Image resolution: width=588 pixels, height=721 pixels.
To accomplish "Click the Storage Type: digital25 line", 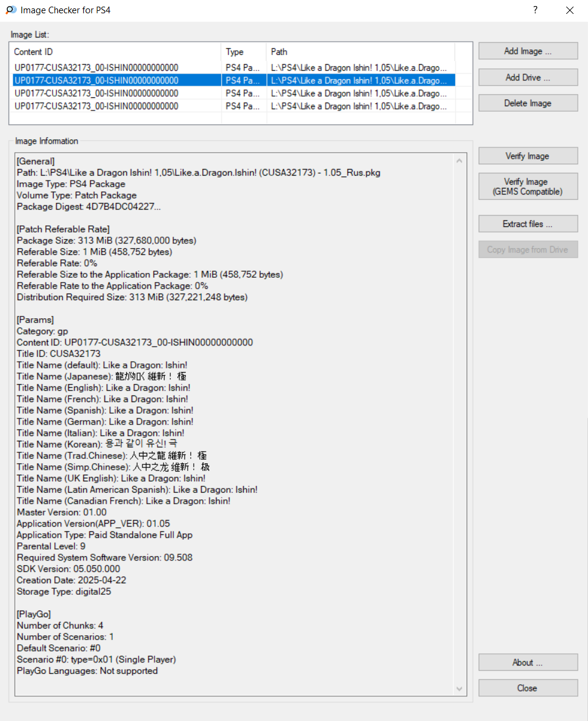I will click(x=64, y=591).
